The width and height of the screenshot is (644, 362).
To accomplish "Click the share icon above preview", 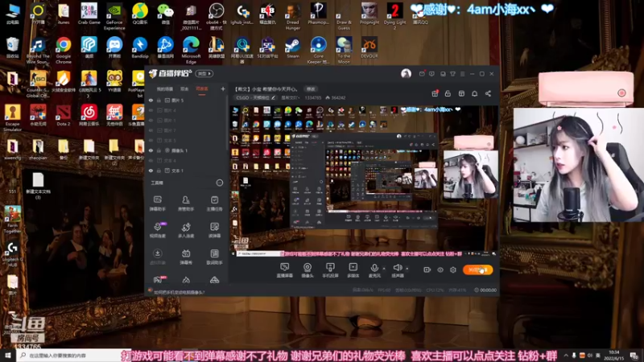I will click(488, 93).
